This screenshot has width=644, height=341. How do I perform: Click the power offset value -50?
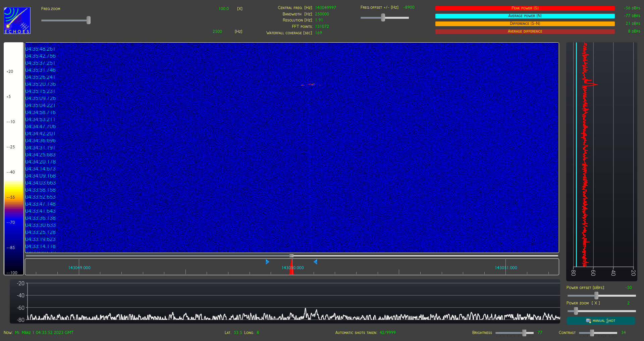(x=629, y=288)
